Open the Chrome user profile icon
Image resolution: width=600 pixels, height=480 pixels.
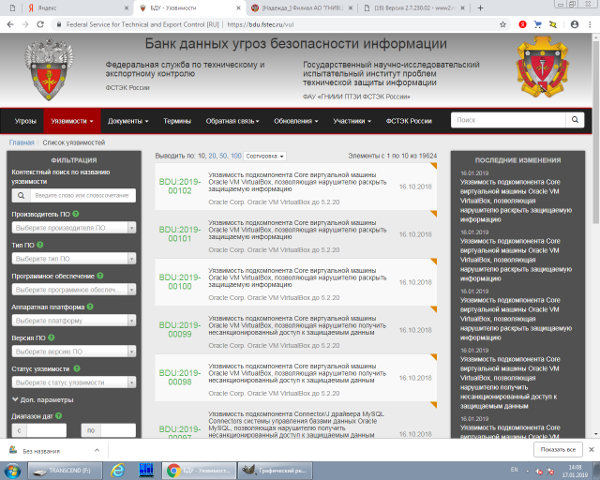[574, 24]
